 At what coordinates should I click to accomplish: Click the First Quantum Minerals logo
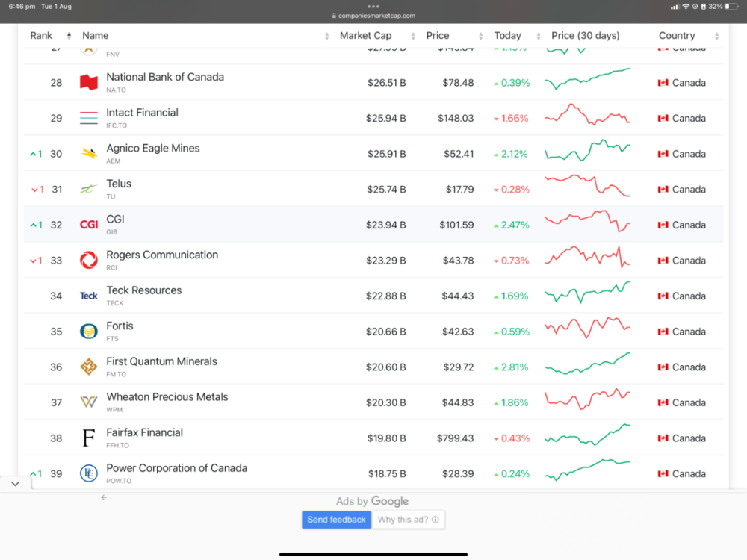click(89, 367)
